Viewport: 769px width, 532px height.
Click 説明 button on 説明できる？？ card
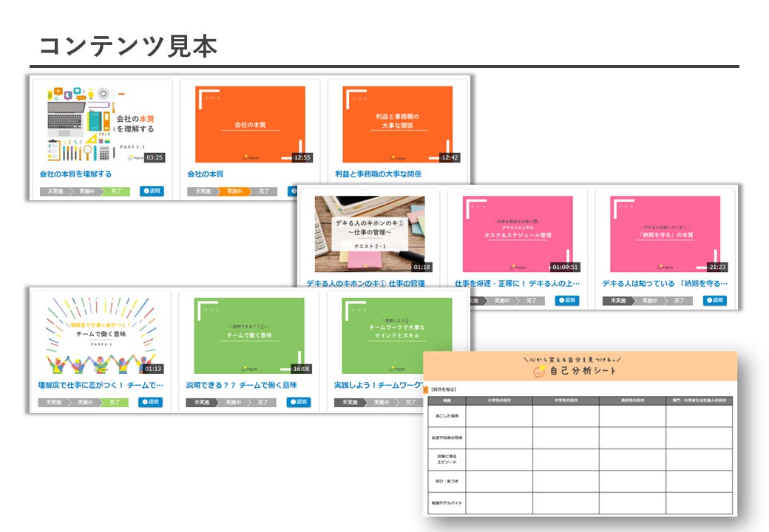click(x=299, y=402)
